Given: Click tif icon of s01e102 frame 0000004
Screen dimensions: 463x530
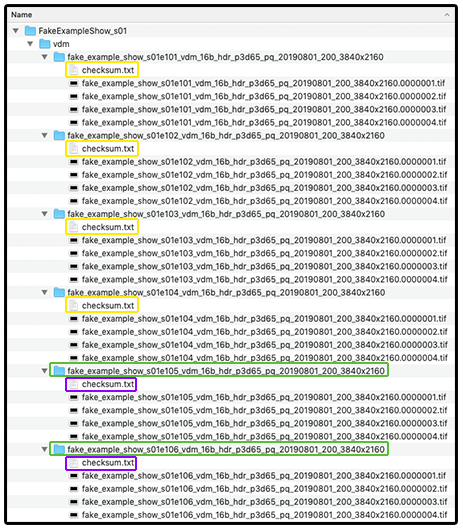Looking at the screenshot, I should pyautogui.click(x=74, y=201).
